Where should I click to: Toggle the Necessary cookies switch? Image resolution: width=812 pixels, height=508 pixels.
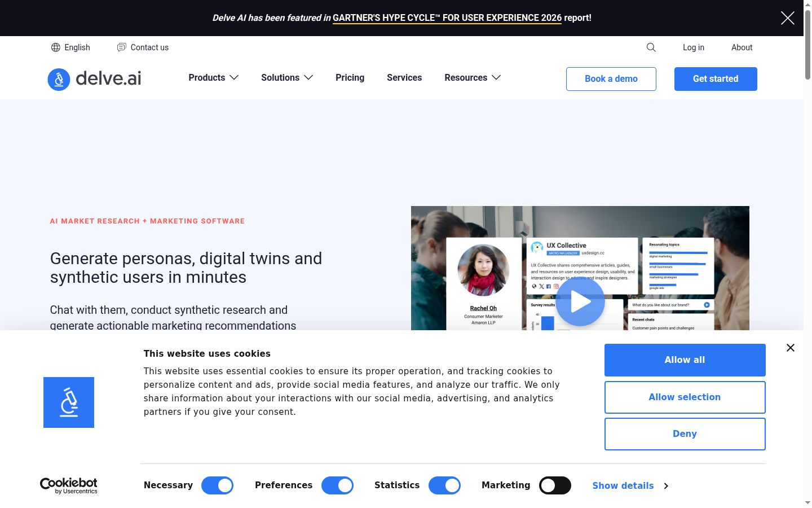[x=217, y=485]
